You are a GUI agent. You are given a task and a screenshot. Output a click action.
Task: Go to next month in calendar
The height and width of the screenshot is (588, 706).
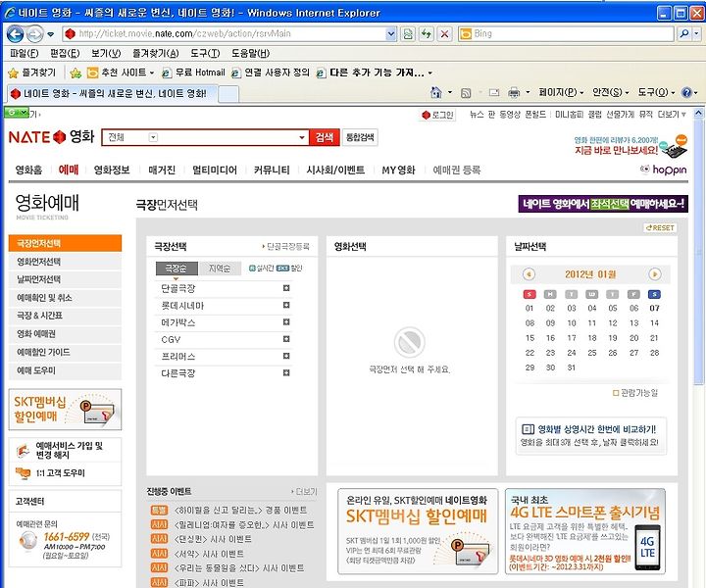(x=655, y=274)
